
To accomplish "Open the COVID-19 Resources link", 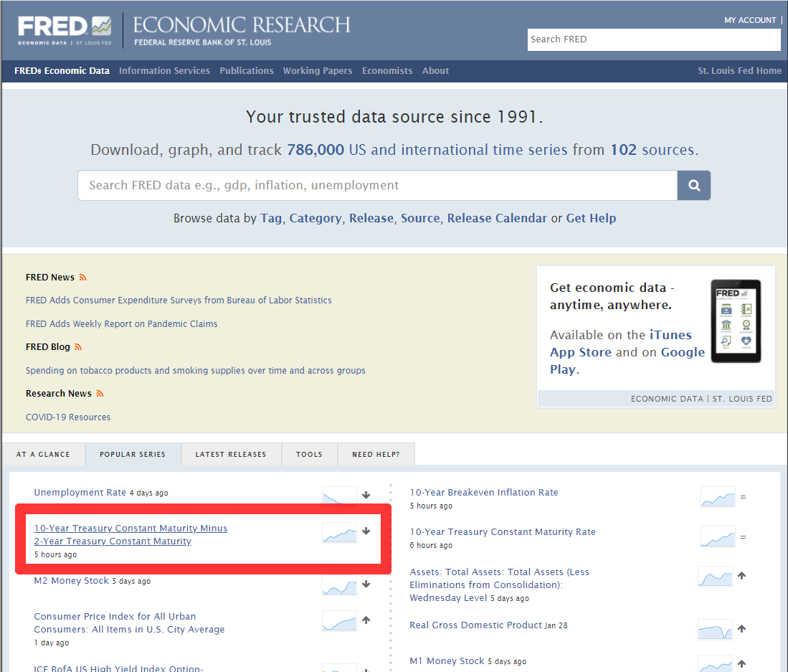I will click(x=68, y=417).
